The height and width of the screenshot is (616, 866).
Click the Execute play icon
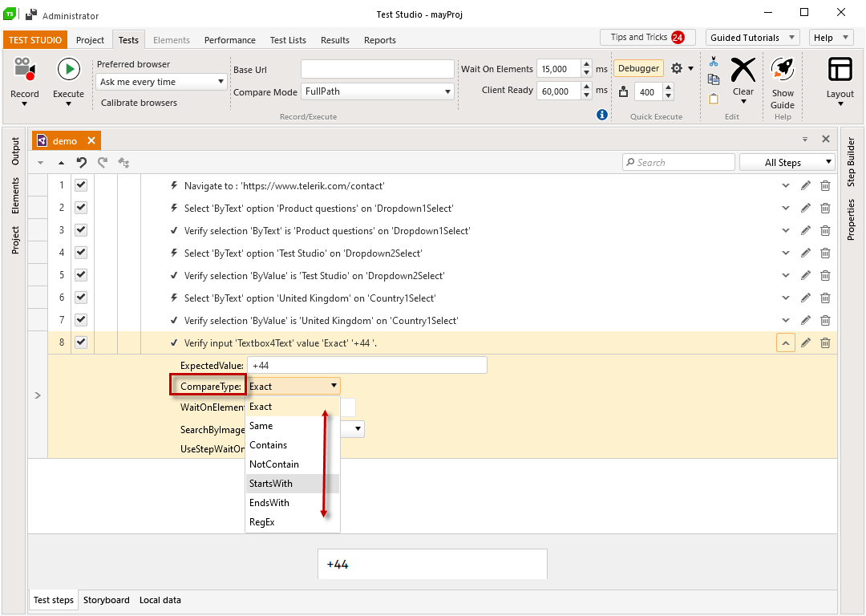click(x=68, y=69)
